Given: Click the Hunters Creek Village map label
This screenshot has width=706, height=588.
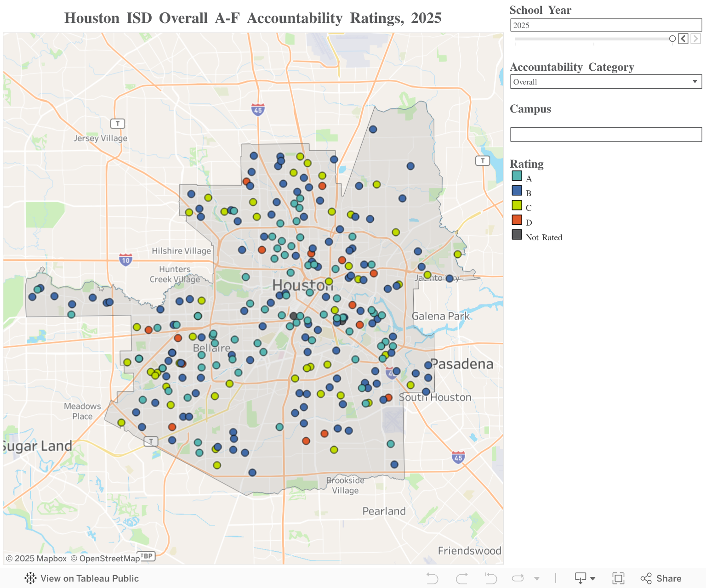Looking at the screenshot, I should coord(175,274).
